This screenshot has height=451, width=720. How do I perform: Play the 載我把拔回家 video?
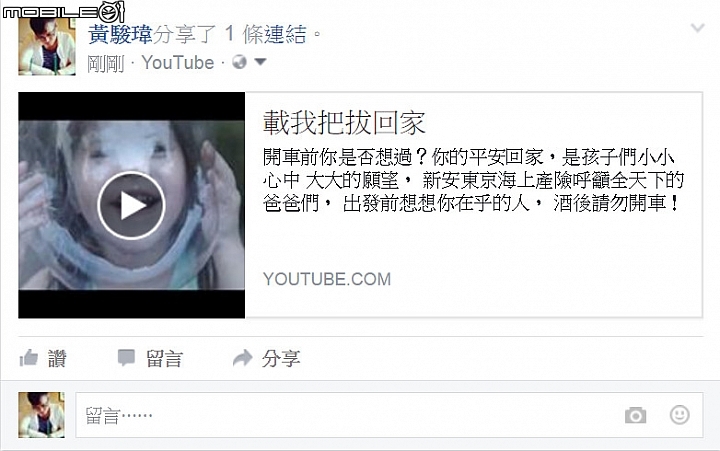tap(131, 205)
